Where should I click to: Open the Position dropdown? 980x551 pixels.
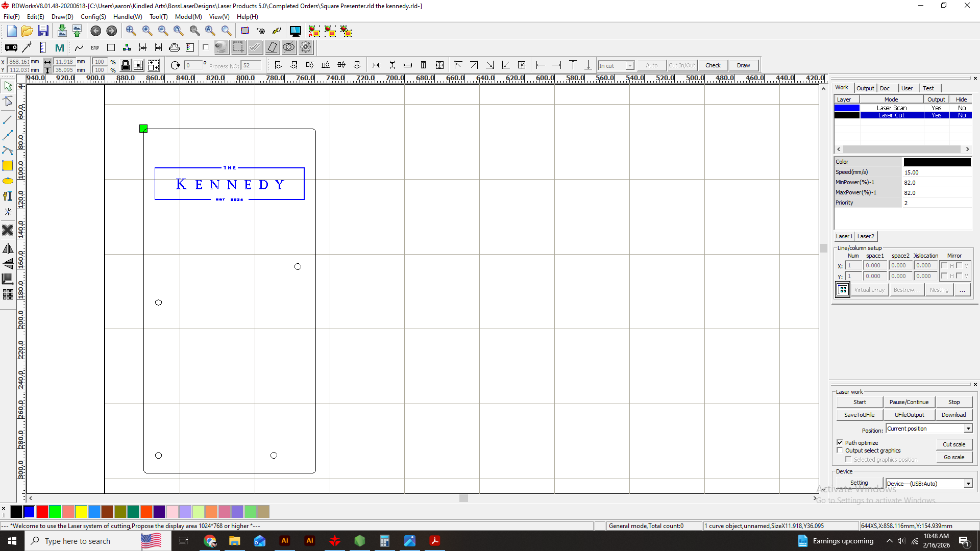click(x=968, y=429)
